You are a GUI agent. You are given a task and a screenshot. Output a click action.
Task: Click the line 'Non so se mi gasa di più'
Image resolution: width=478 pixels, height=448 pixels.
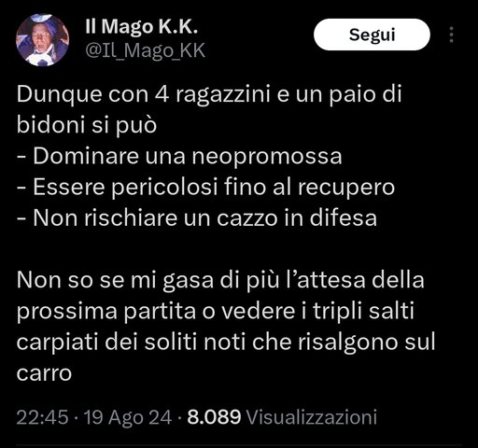click(220, 281)
